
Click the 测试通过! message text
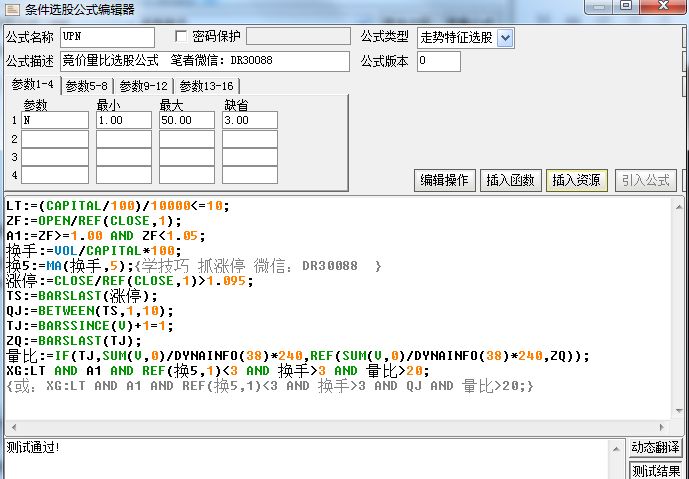click(x=33, y=447)
